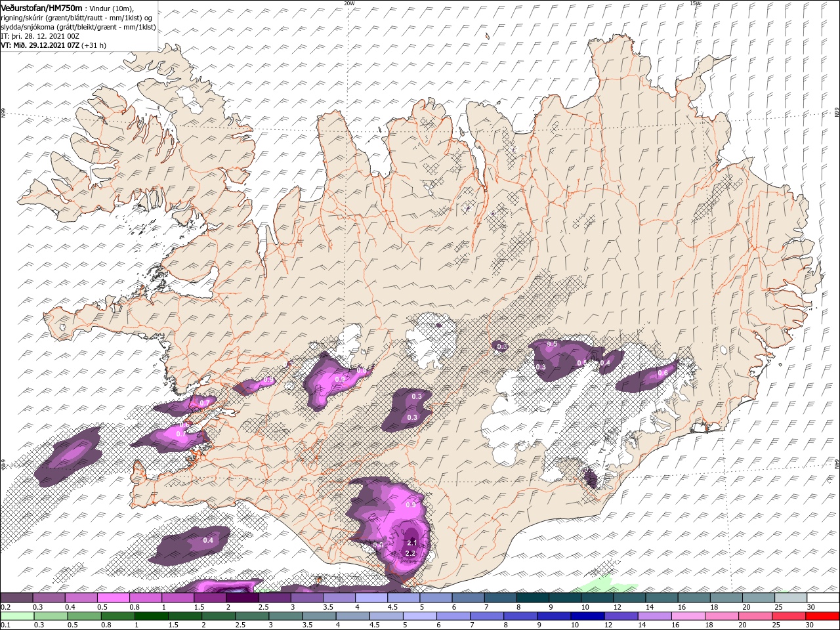
Task: Click the 2.1 precipitation value on the map
Action: pyautogui.click(x=412, y=543)
